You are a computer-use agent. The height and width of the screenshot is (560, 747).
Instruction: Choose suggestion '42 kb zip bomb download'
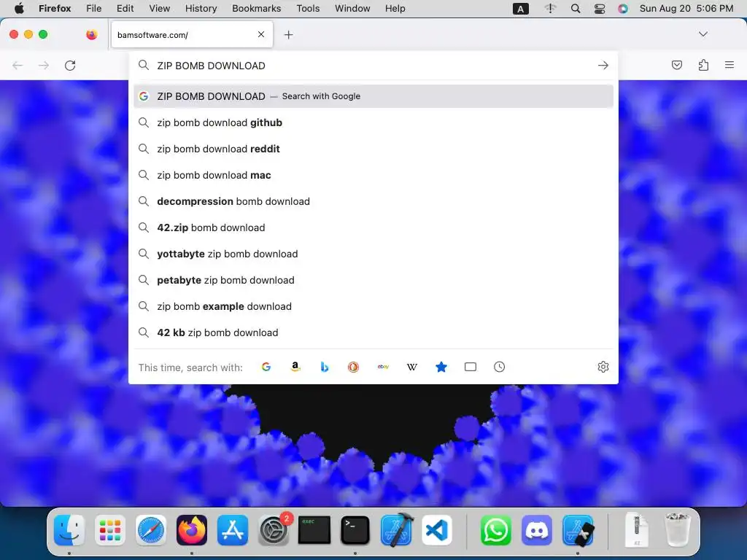pos(373,332)
